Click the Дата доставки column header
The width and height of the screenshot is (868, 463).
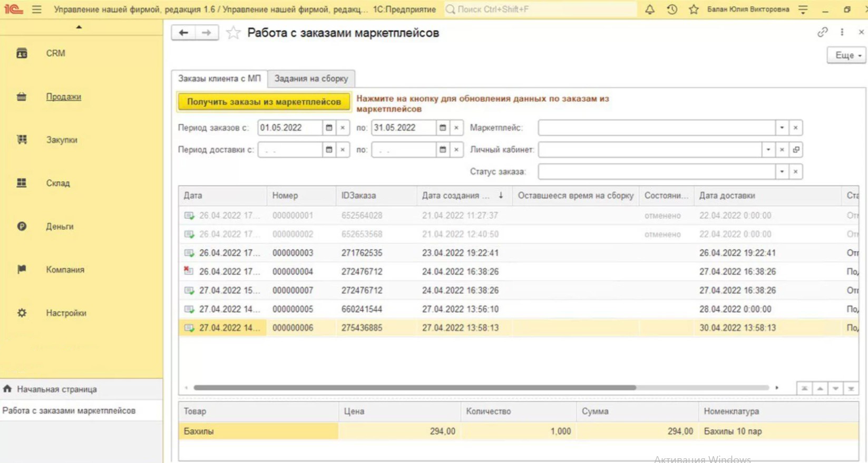tap(767, 196)
